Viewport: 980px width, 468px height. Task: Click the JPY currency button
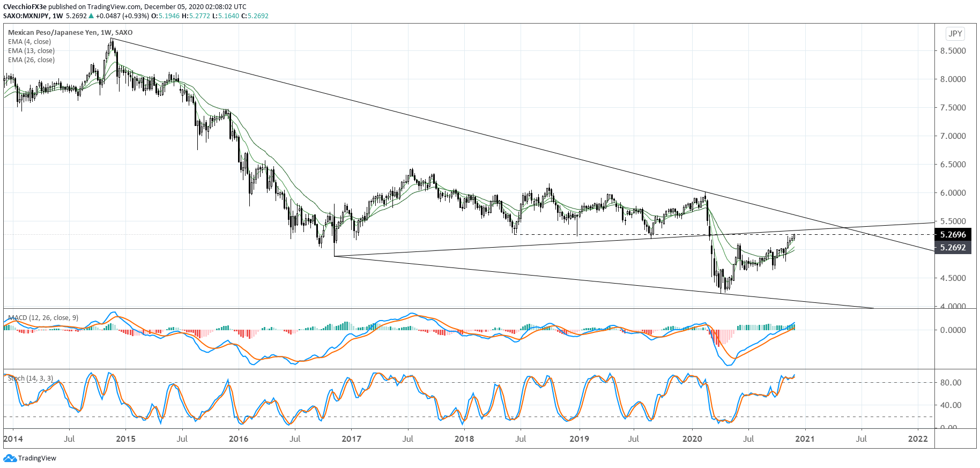click(955, 34)
